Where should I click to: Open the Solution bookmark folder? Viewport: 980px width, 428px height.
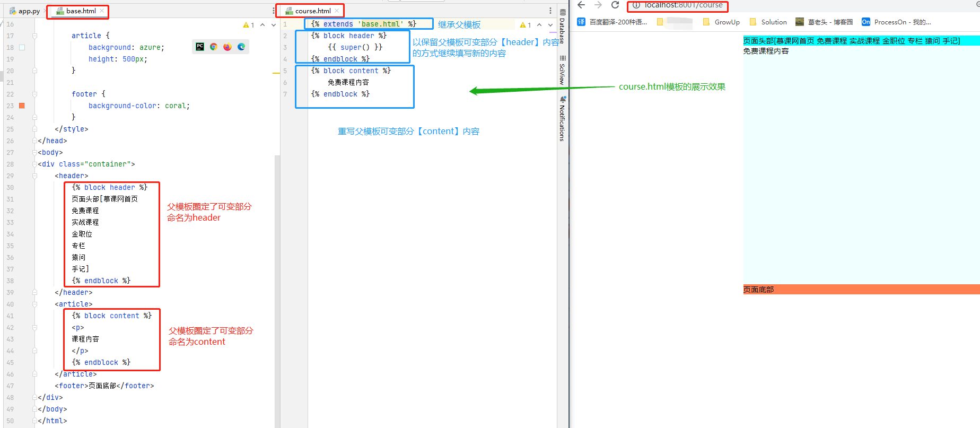[x=768, y=22]
